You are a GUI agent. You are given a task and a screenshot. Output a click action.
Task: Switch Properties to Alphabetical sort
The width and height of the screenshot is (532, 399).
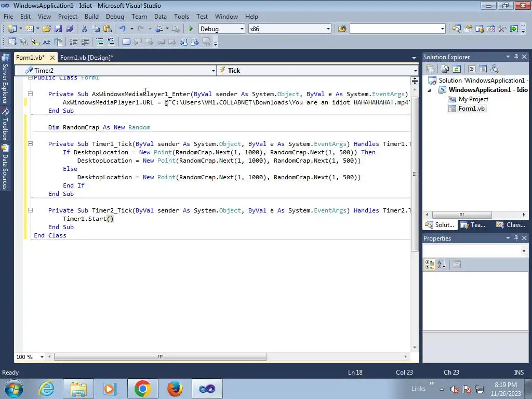(441, 264)
